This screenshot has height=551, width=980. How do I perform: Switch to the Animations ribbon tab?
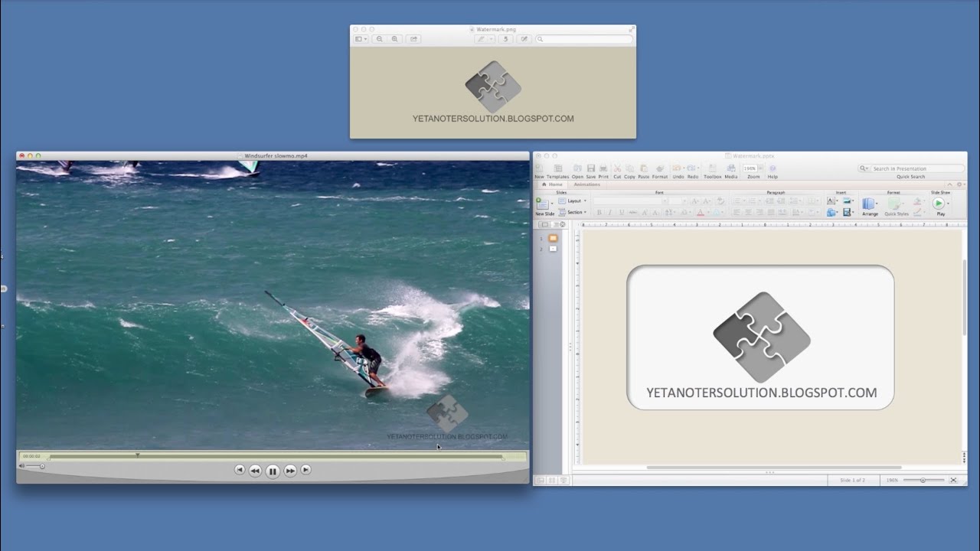click(587, 184)
